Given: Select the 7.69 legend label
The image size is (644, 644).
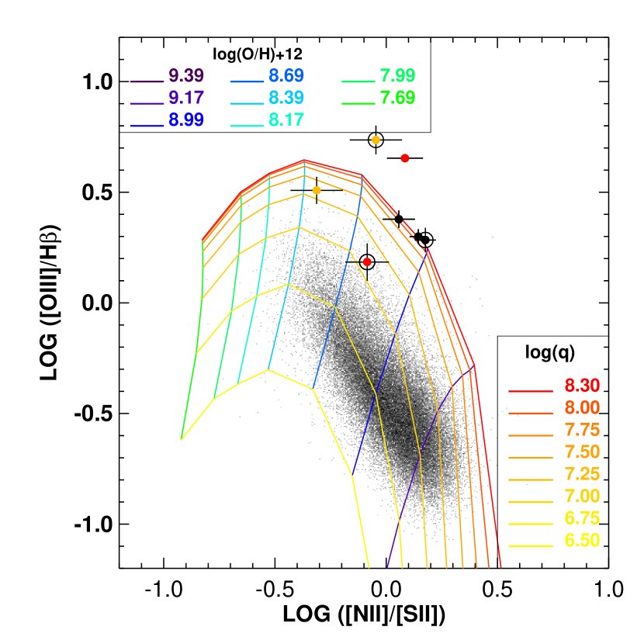Looking at the screenshot, I should 397,97.
